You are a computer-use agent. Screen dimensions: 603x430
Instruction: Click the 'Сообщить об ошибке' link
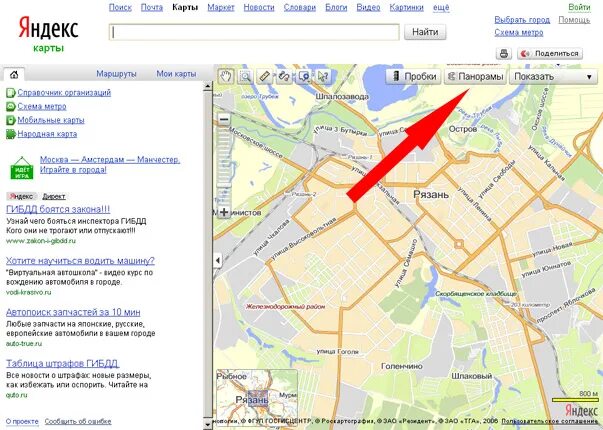point(78,422)
